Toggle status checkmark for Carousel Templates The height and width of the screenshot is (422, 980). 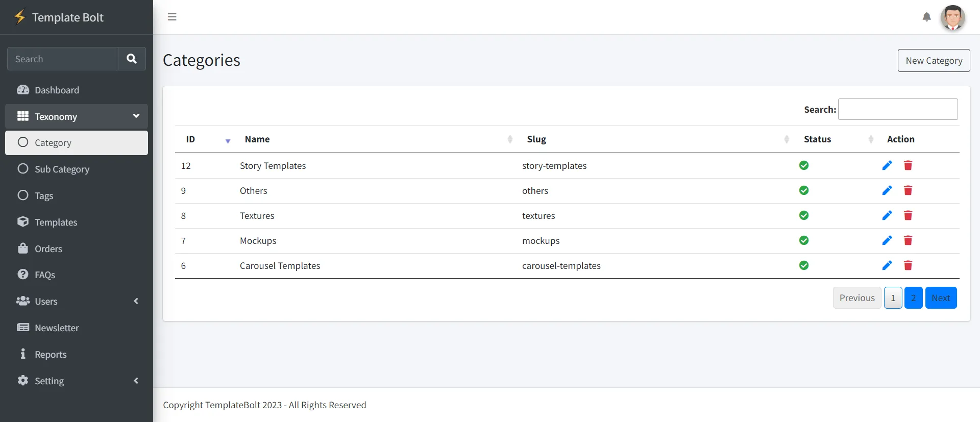click(x=804, y=265)
